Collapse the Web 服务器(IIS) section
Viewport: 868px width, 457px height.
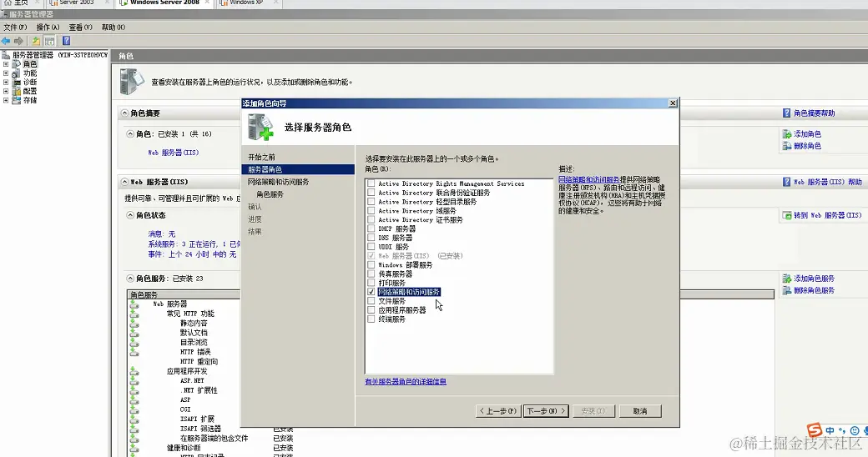124,182
